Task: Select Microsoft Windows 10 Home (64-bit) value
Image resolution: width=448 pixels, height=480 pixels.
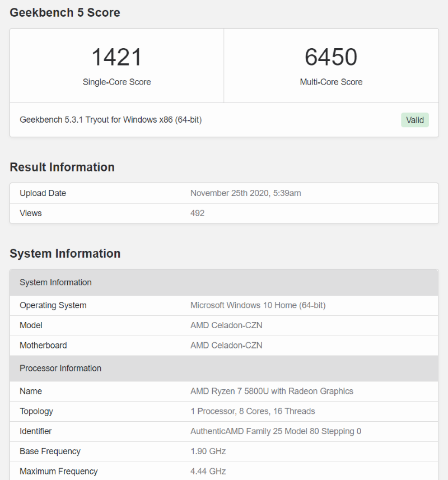Action: [x=258, y=305]
